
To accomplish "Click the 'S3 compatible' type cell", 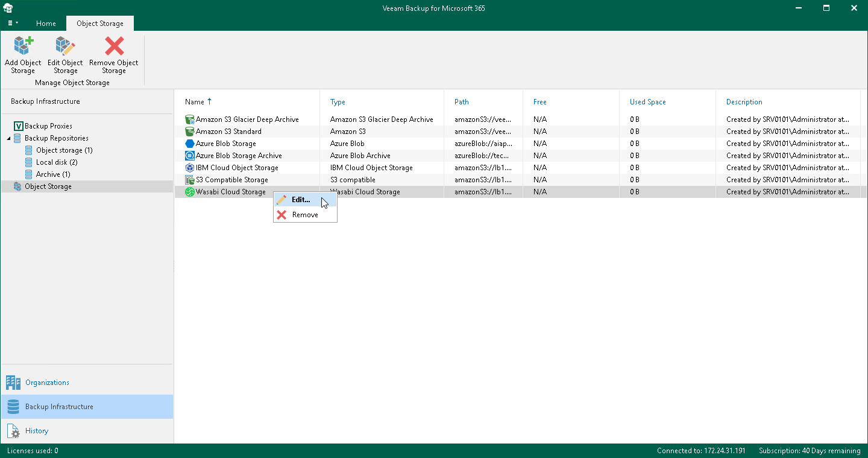I will [353, 180].
